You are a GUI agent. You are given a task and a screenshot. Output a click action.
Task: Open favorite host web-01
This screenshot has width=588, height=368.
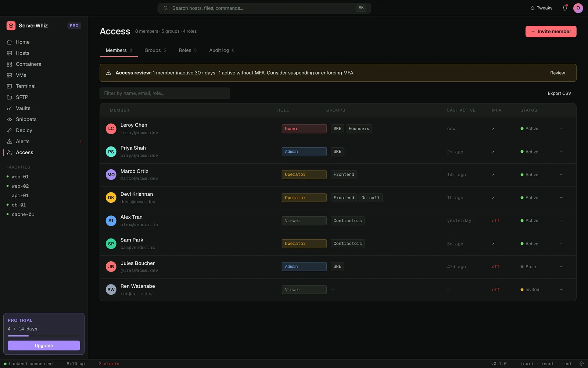point(44,177)
